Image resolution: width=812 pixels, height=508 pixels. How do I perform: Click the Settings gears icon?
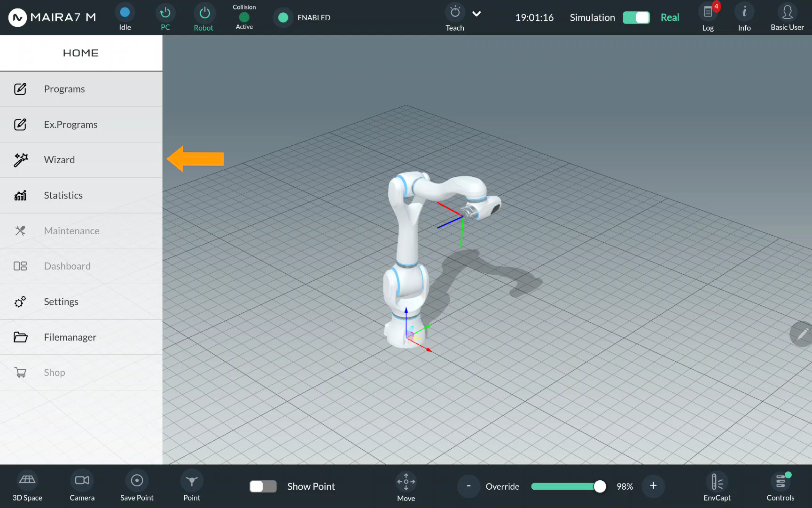20,302
